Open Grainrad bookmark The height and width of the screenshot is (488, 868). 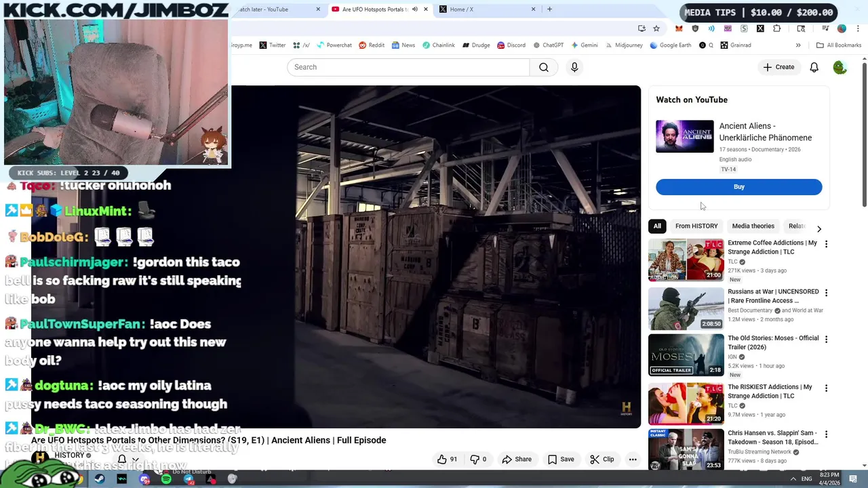pyautogui.click(x=735, y=45)
